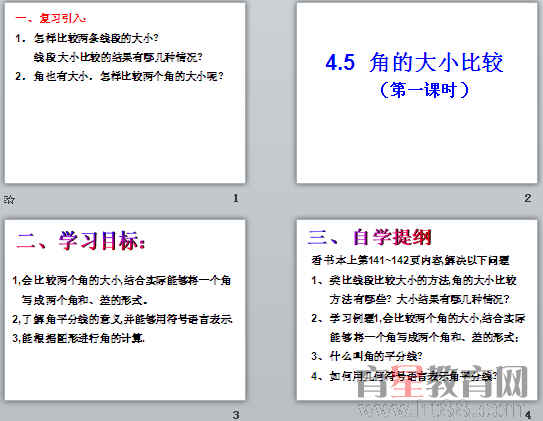This screenshot has height=421, width=543.
Task: Click the line '3,能根据图形进行角的计算'
Action: click(x=79, y=338)
